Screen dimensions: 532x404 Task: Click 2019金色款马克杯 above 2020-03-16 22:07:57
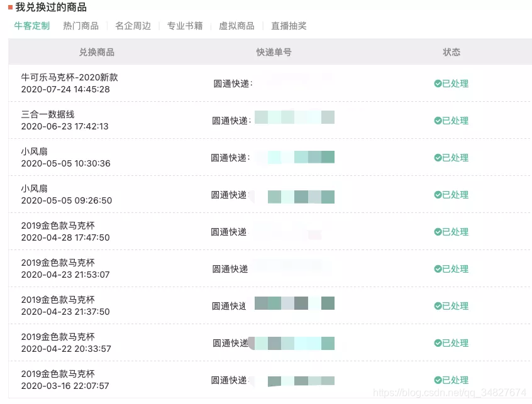coord(58,374)
